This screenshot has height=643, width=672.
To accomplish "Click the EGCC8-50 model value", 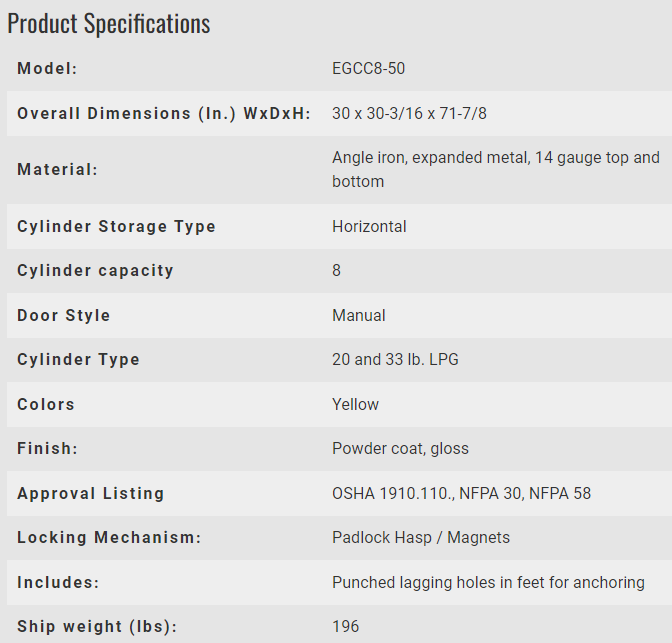I will pos(368,69).
